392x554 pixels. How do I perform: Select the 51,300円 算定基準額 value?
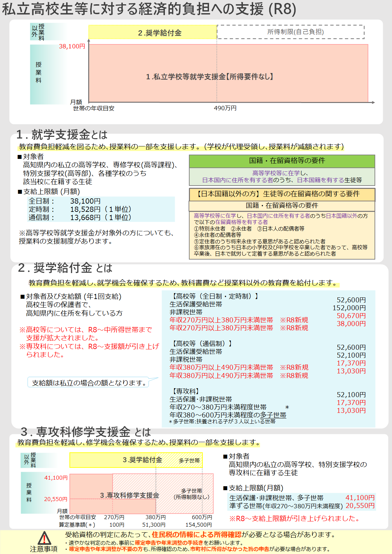[x=154, y=525]
